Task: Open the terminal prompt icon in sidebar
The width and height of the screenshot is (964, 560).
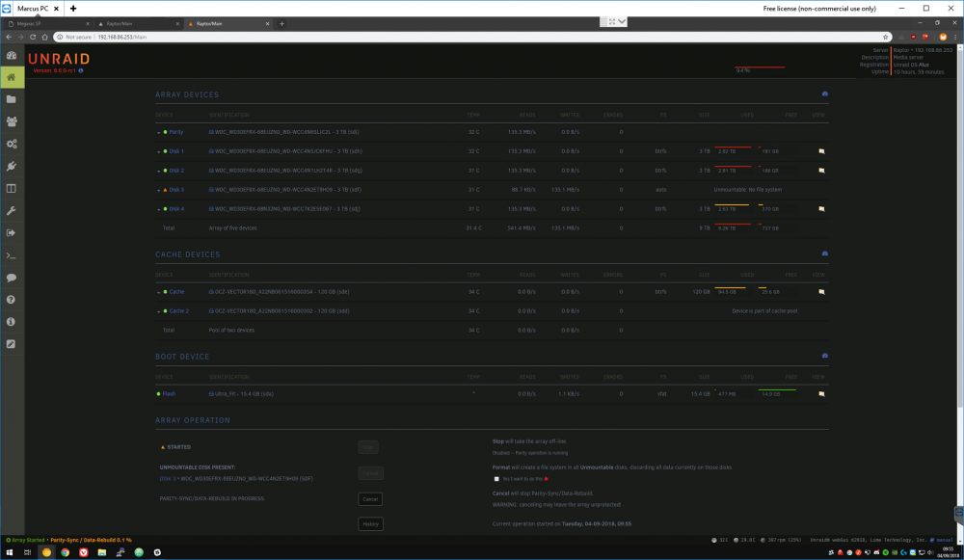Action: click(x=12, y=255)
